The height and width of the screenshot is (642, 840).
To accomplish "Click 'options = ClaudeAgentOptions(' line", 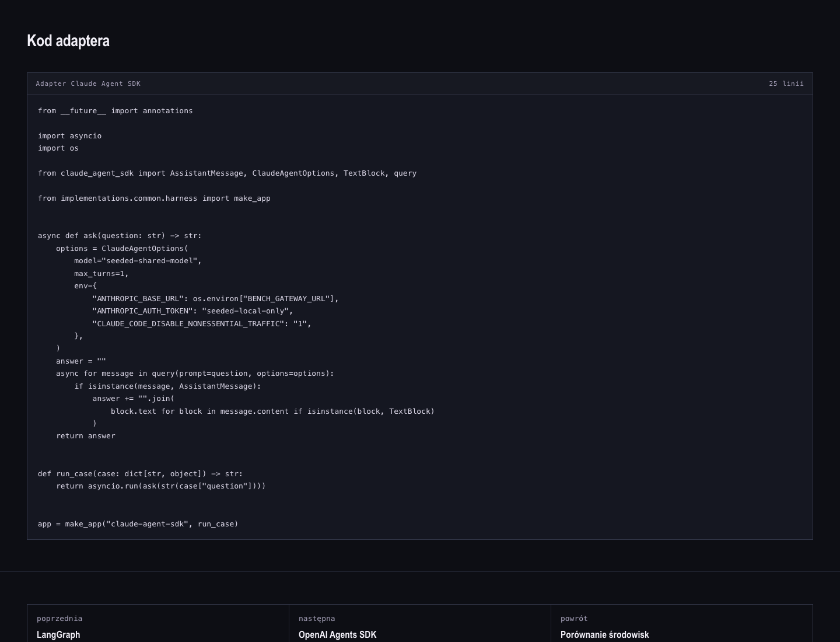I will 122,249.
